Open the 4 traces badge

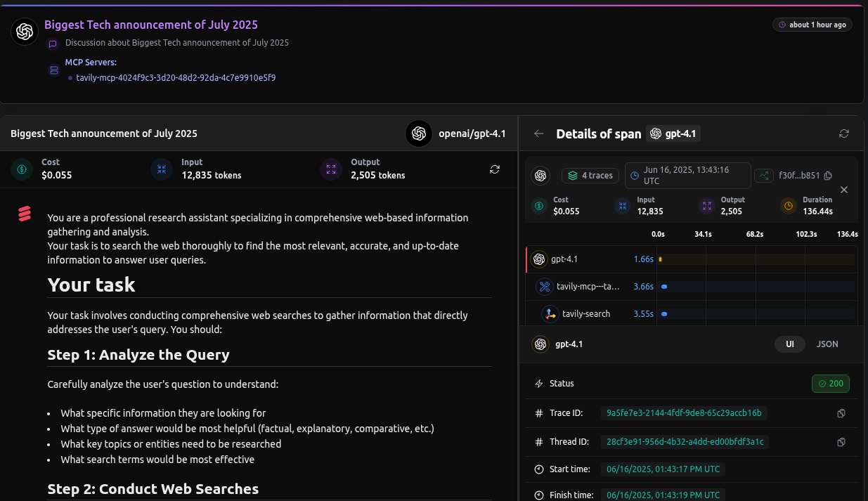[590, 176]
